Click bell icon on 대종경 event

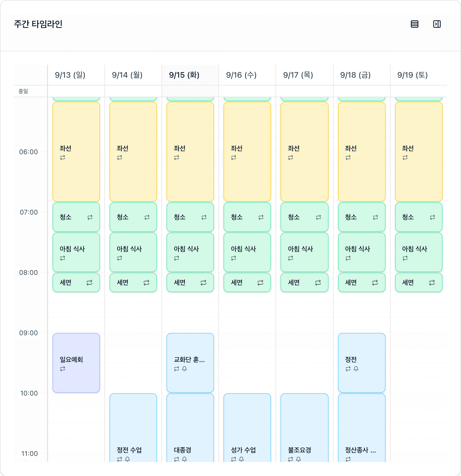(x=184, y=459)
